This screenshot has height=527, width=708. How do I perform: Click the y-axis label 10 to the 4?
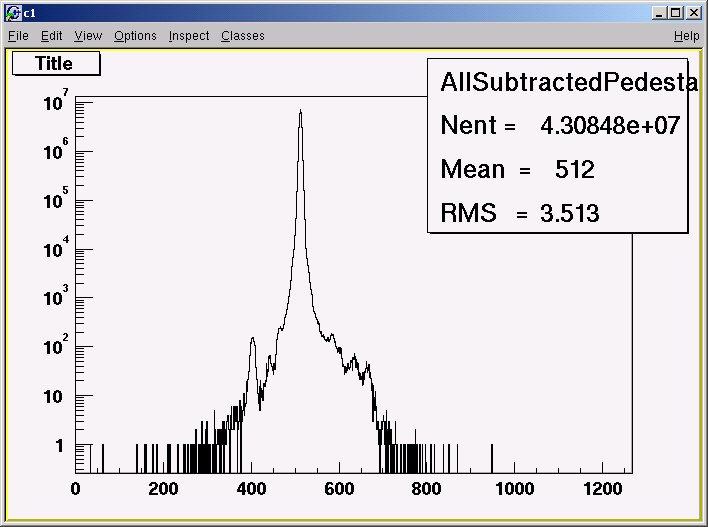coord(56,247)
